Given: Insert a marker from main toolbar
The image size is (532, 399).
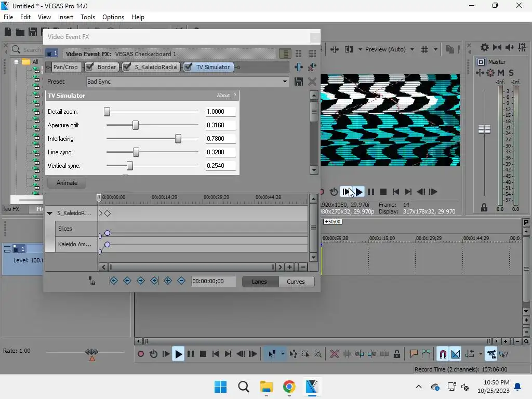Looking at the screenshot, I should pos(414,354).
